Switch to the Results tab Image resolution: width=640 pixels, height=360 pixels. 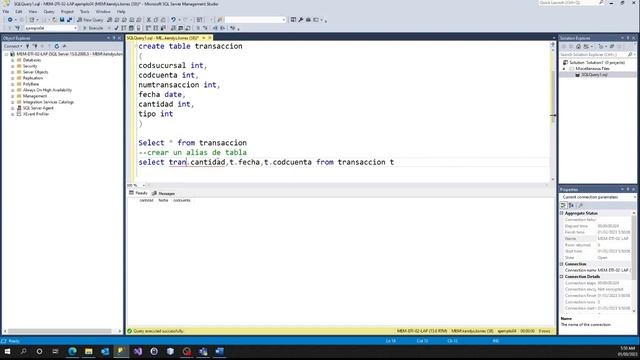(x=138, y=193)
